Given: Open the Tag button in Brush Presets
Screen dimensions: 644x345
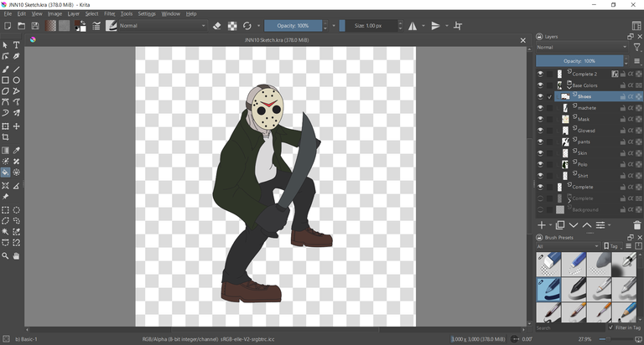Looking at the screenshot, I should click(612, 246).
